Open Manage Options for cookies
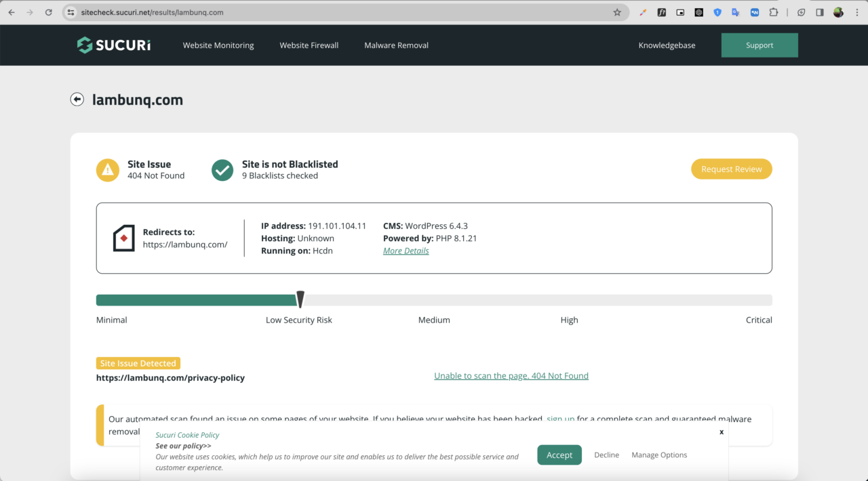Viewport: 868px width, 481px height. pyautogui.click(x=659, y=455)
